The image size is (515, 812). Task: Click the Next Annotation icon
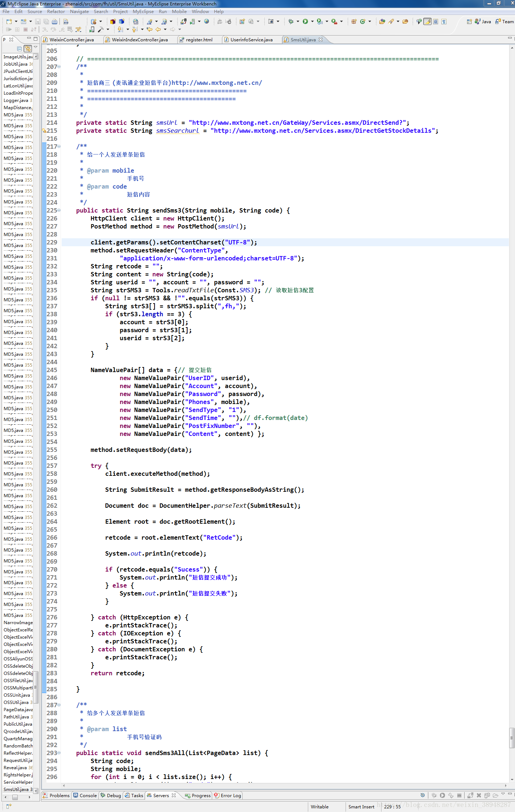tap(120, 29)
